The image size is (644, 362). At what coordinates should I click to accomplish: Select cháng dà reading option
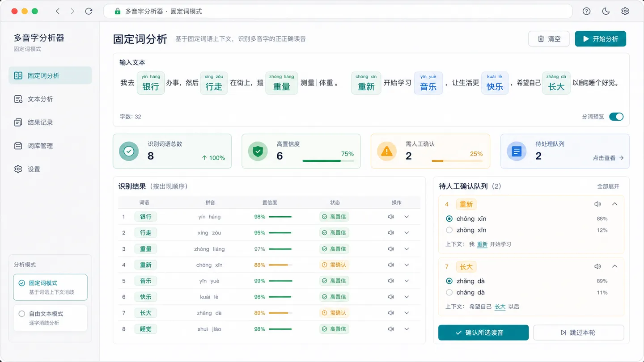(449, 292)
